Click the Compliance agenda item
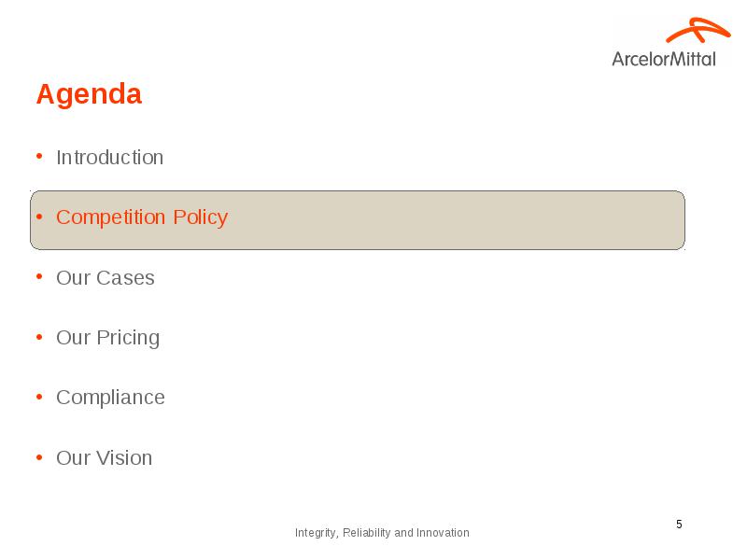Image resolution: width=747 pixels, height=560 pixels. pos(110,399)
